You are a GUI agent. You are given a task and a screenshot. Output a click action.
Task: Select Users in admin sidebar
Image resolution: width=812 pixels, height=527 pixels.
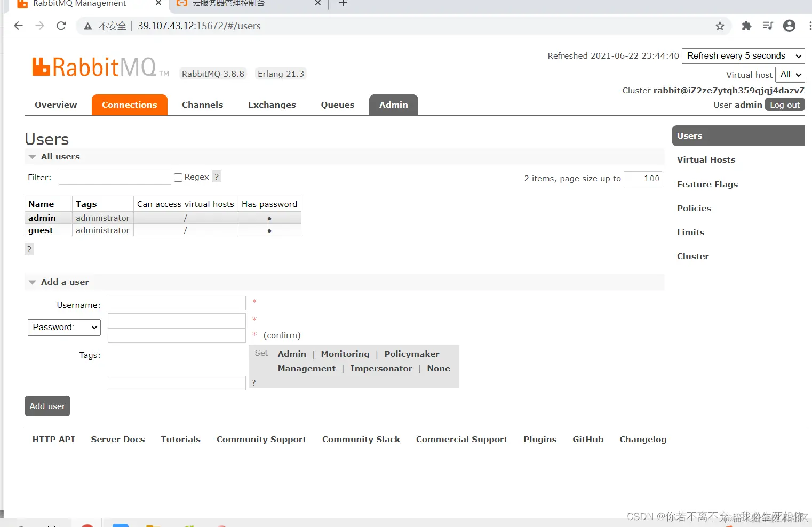coord(738,136)
